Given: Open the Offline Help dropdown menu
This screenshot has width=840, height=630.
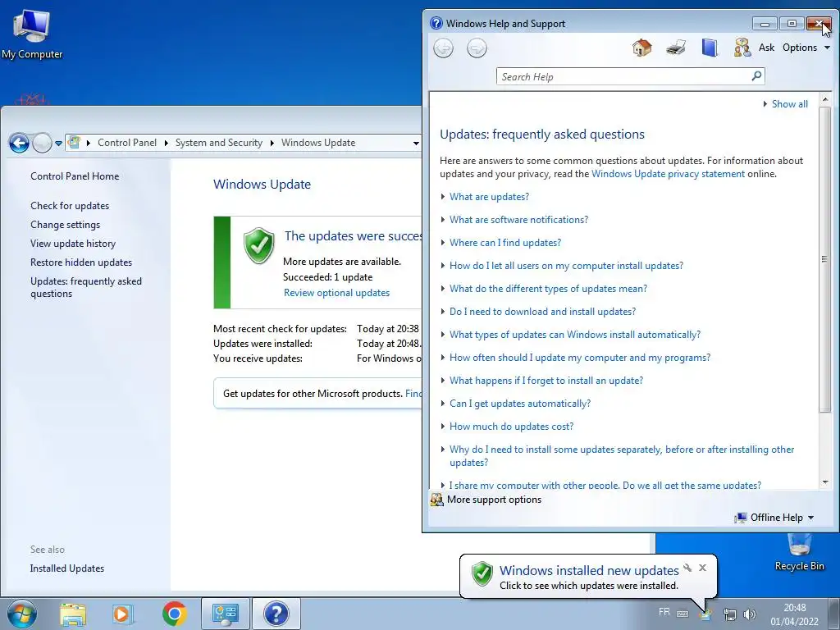Looking at the screenshot, I should [x=774, y=518].
